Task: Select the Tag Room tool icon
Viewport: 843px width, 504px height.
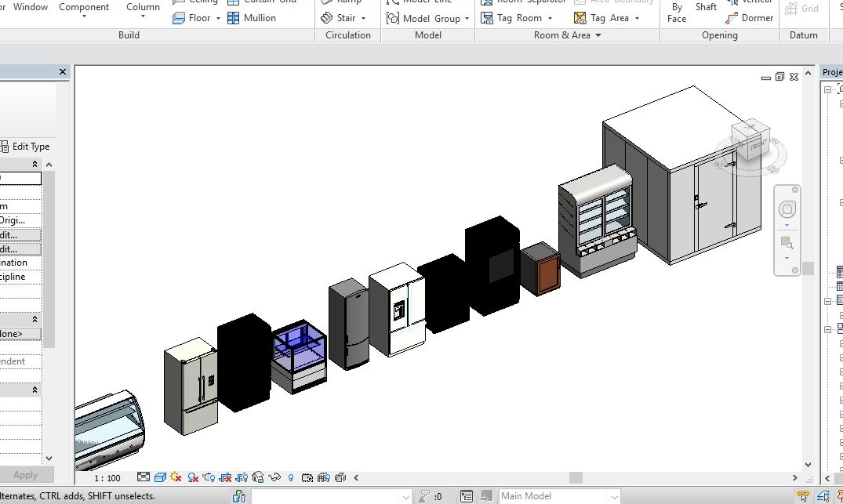Action: click(x=487, y=18)
